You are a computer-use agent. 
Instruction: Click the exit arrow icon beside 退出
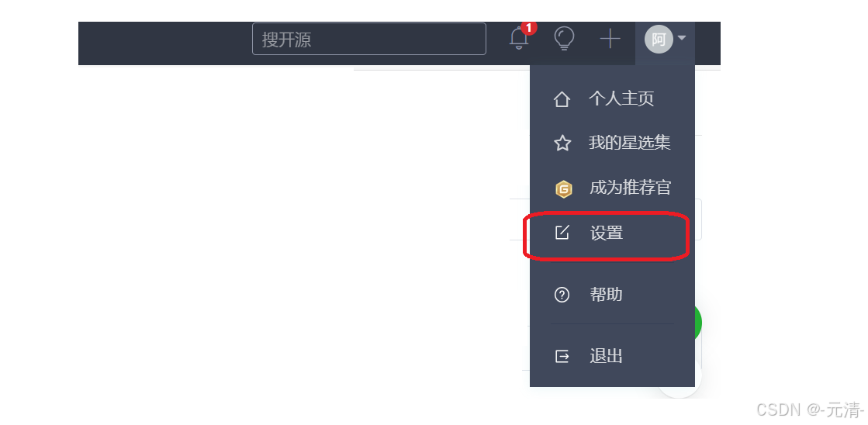(562, 357)
